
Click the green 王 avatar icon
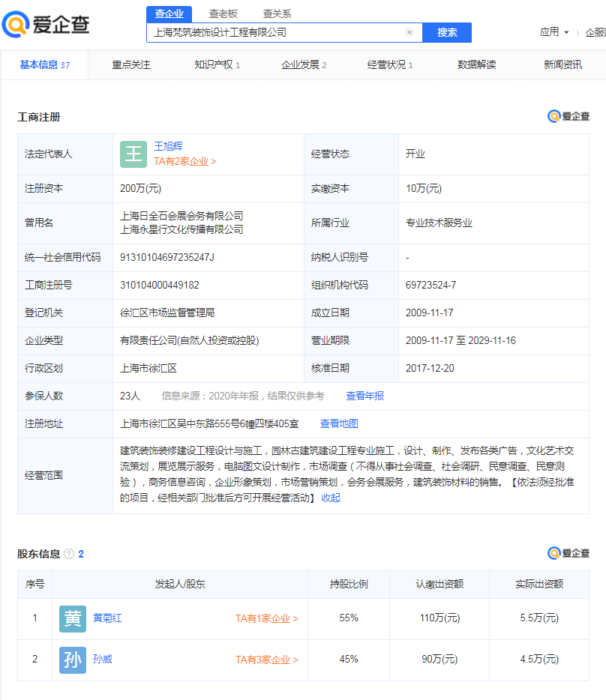tap(133, 154)
